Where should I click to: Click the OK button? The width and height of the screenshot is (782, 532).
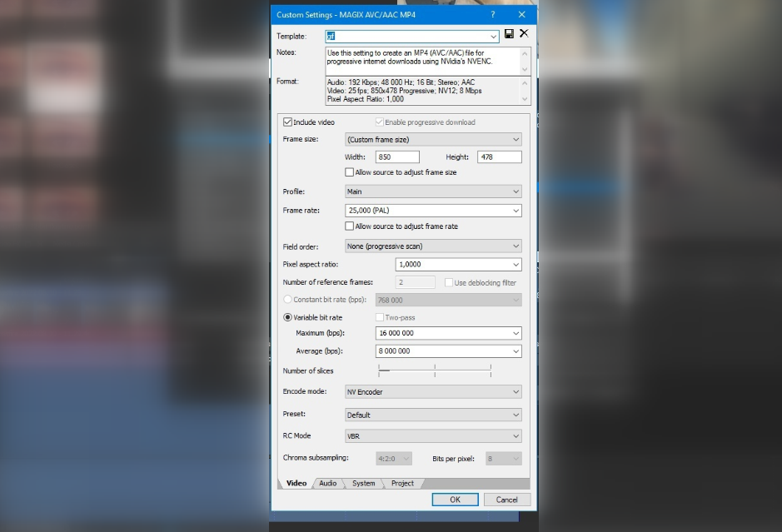coord(455,500)
